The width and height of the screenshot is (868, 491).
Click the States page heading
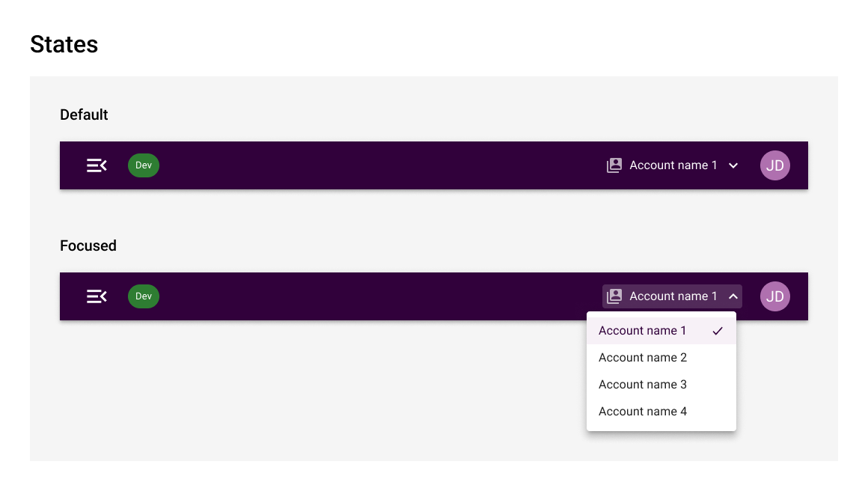(x=64, y=44)
